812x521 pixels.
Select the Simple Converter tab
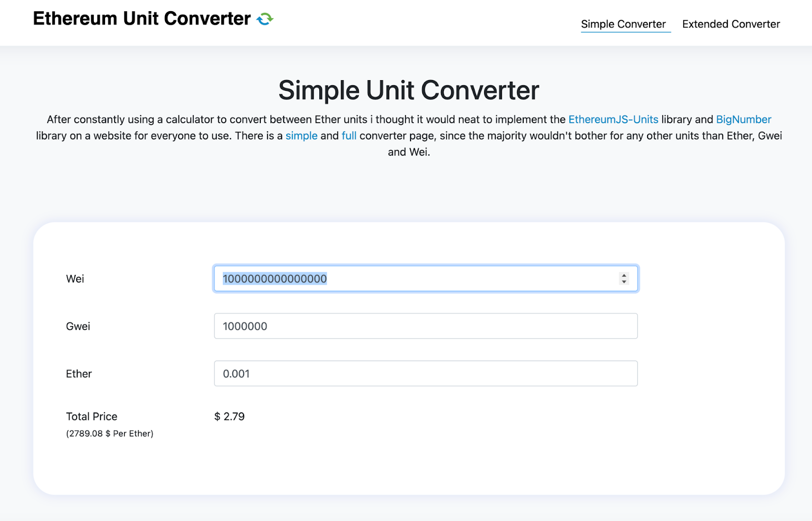[625, 24]
